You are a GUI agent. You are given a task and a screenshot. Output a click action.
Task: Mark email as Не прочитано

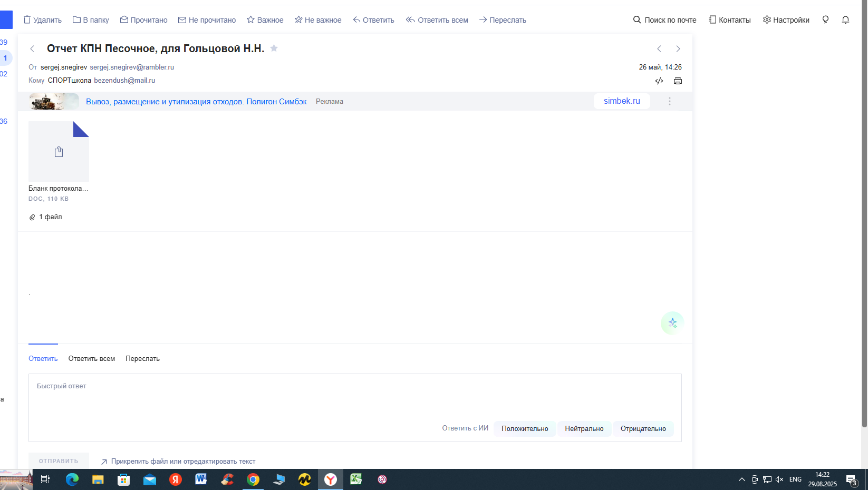(x=207, y=20)
